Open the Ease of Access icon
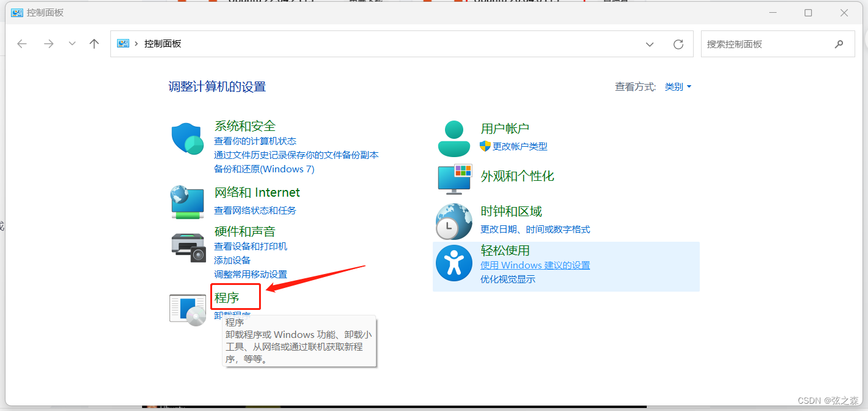The width and height of the screenshot is (868, 411). [x=454, y=263]
